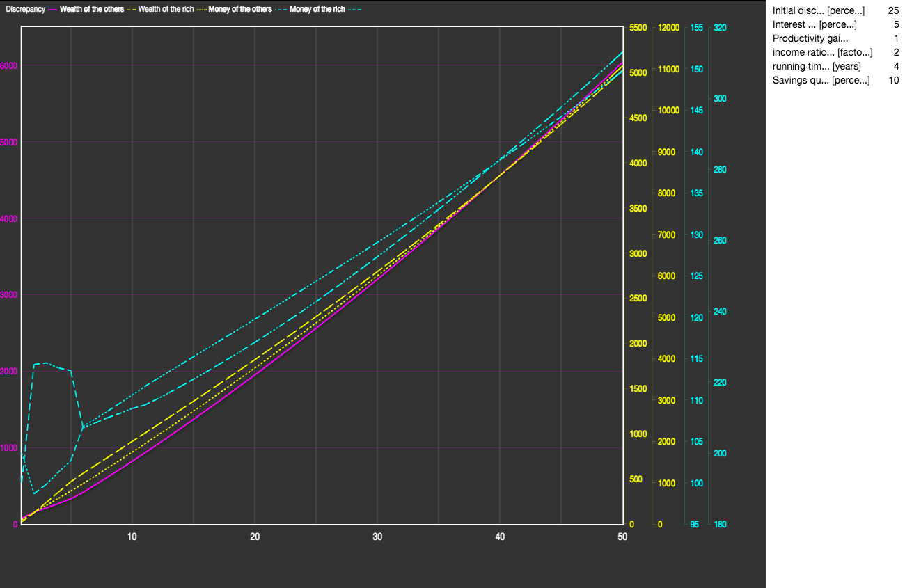Select the Money of the rich legend label
Screen dimensions: 905x588
317,9
